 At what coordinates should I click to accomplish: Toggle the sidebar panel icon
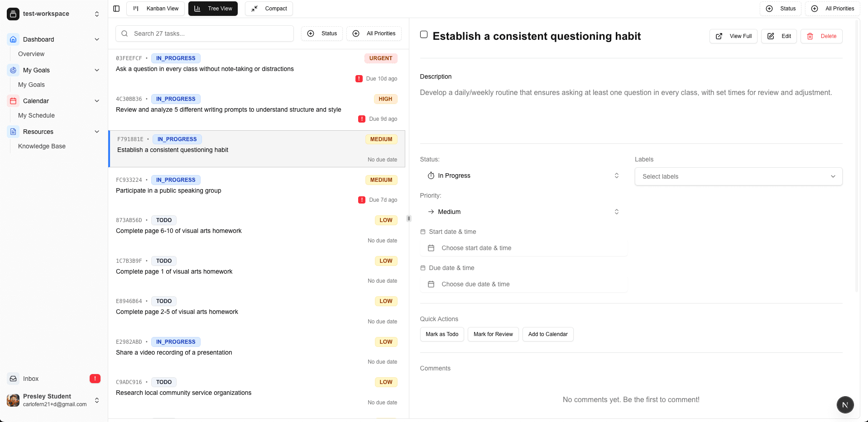(116, 9)
